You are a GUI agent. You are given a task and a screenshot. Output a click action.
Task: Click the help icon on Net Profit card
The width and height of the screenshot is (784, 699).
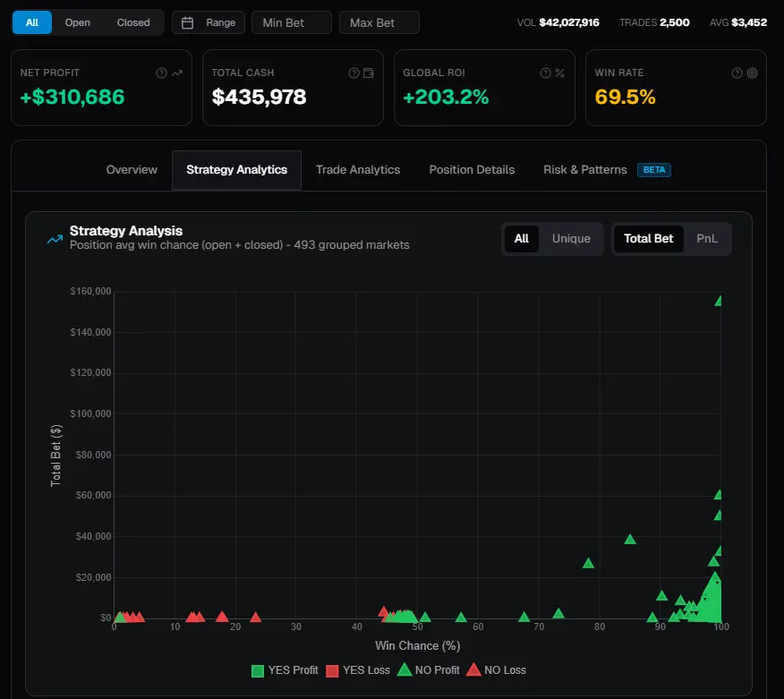tap(161, 73)
